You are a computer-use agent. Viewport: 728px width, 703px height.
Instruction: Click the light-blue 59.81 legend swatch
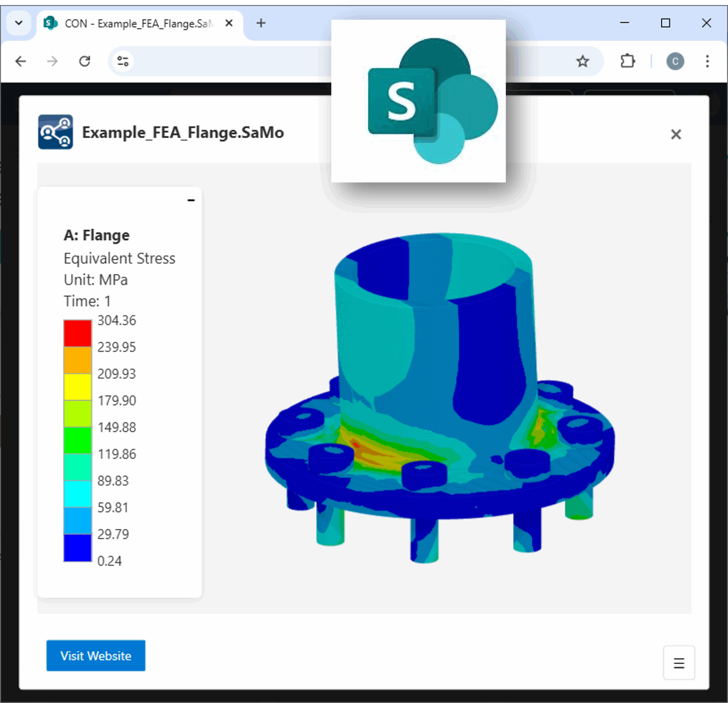pos(78,521)
